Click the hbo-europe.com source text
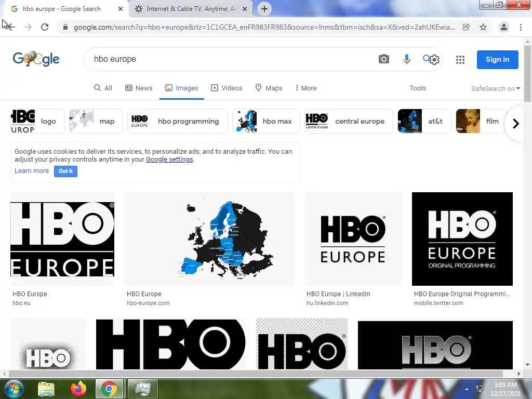This screenshot has width=532, height=399. [148, 303]
